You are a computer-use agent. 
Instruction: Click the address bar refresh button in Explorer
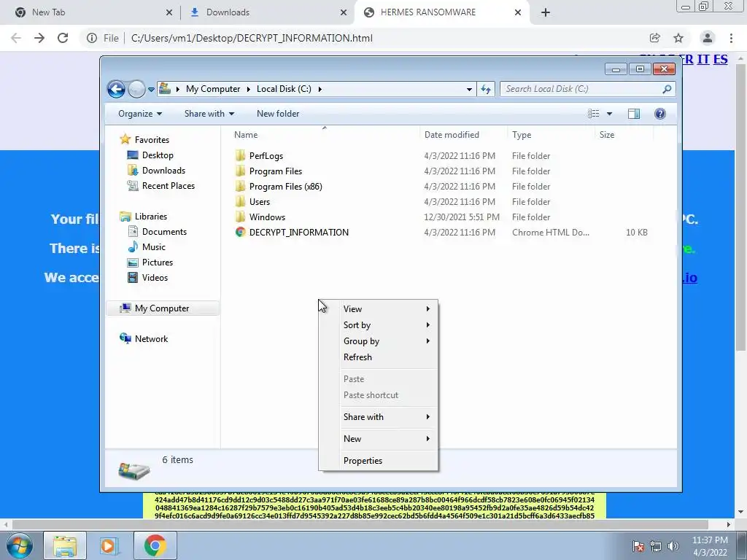click(x=485, y=89)
